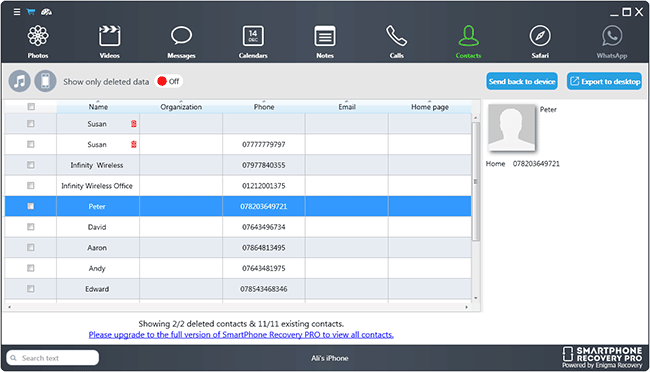The image size is (650, 372).
Task: Check the Infinity Wireless row checkbox
Action: (31, 165)
